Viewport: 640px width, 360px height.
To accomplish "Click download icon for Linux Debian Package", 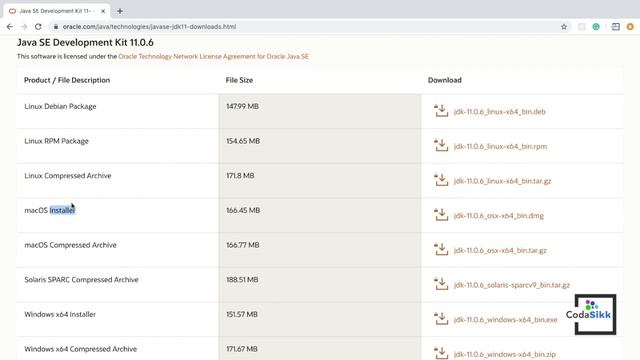I will click(x=441, y=111).
